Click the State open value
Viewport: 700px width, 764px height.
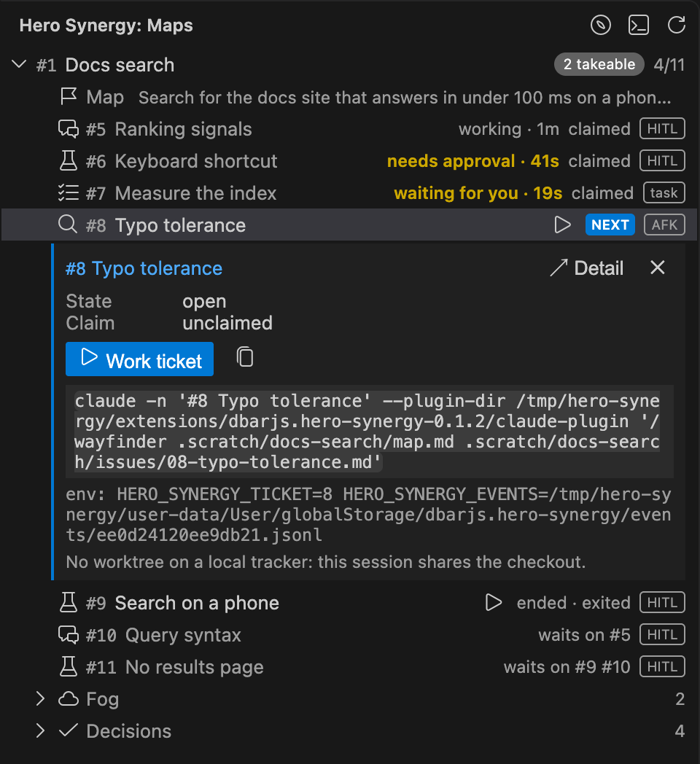[x=204, y=302]
